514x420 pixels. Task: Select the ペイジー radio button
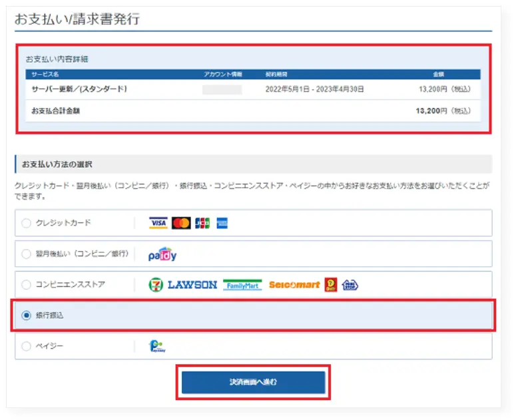coord(26,346)
